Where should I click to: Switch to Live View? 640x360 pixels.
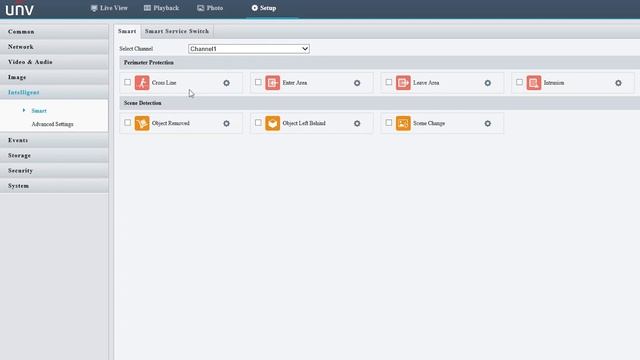point(109,8)
